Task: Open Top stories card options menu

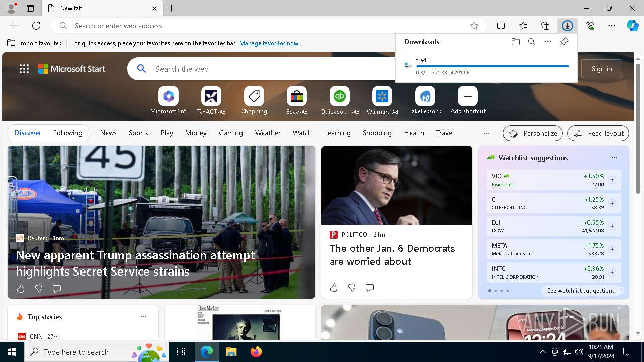Action: [143, 317]
